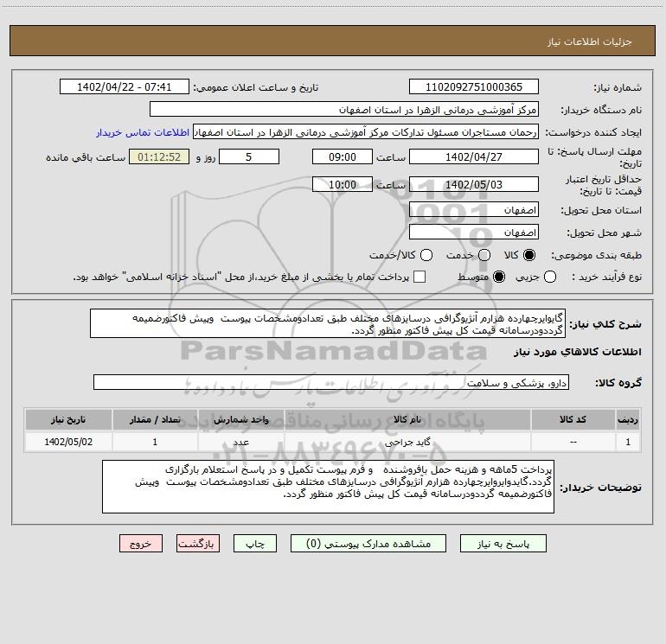Click the چاپ print button
Screen dimensions: 666x644
(255, 544)
